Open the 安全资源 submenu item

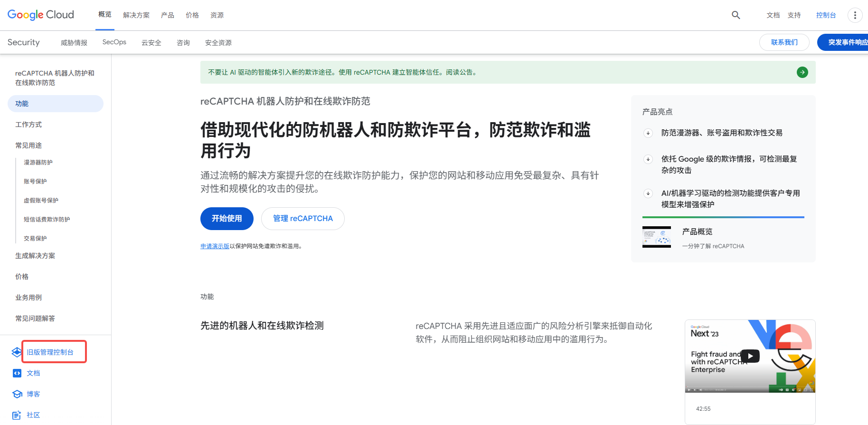tap(218, 43)
